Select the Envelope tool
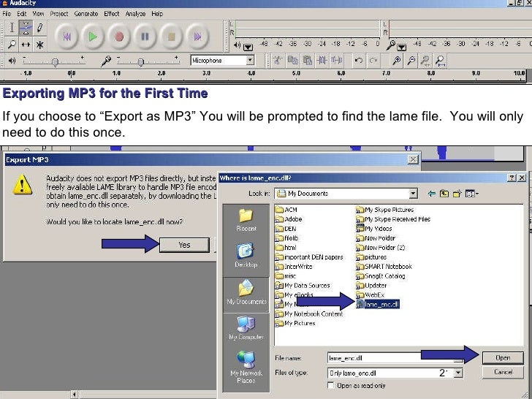 [x=26, y=28]
